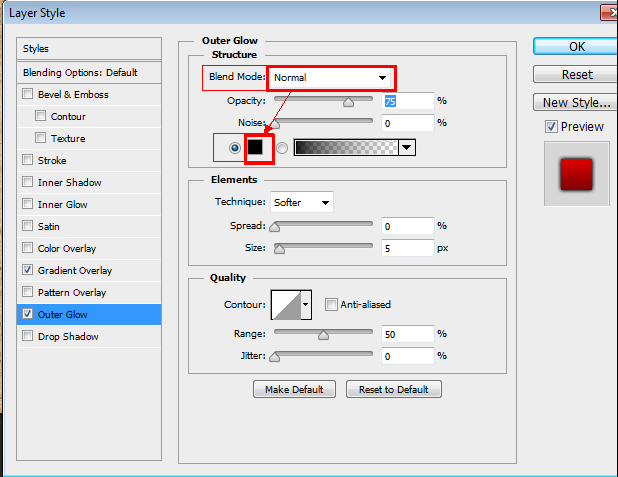Click the Noise slider handle
The height and width of the screenshot is (477, 618).
275,125
